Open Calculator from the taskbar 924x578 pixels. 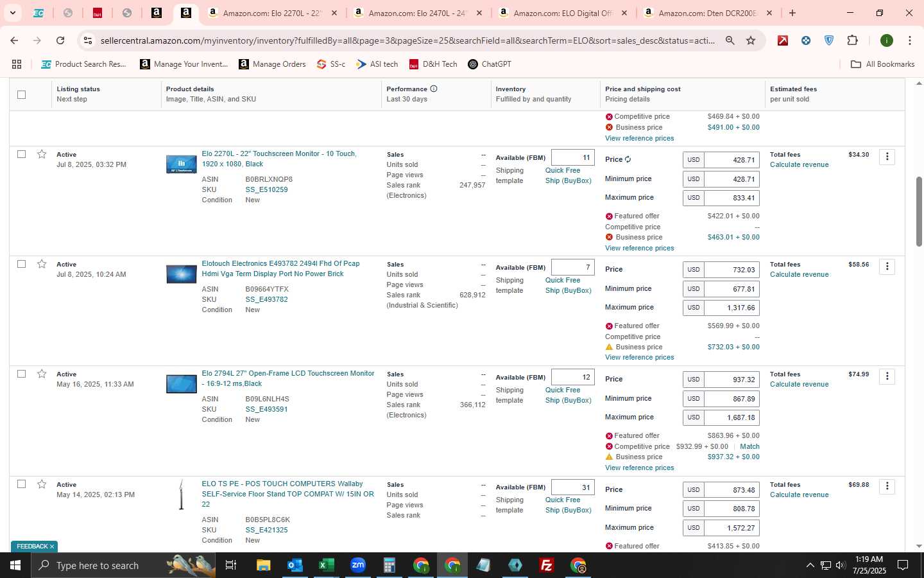coord(389,565)
